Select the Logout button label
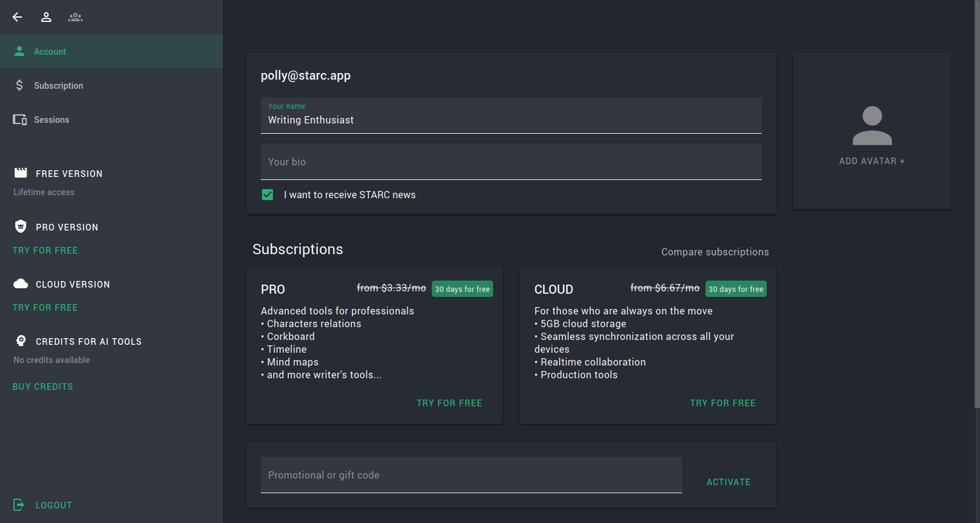The width and height of the screenshot is (980, 523). [53, 505]
